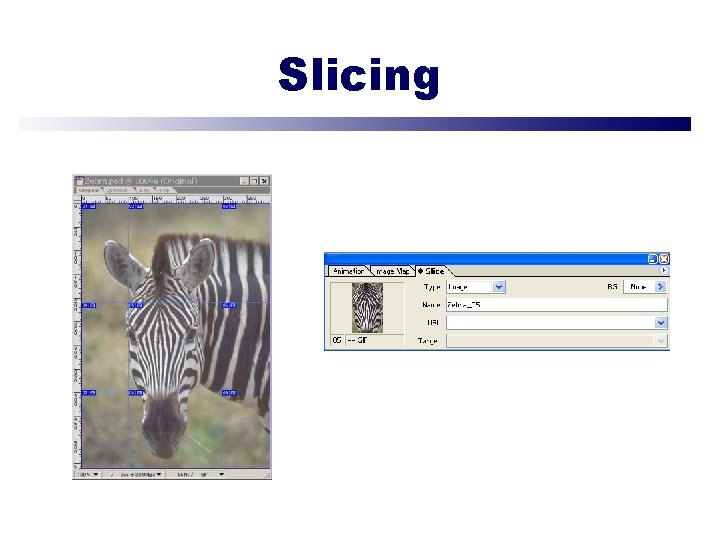Minimize the Zebra.psd document window
The height and width of the screenshot is (540, 720).
point(244,181)
